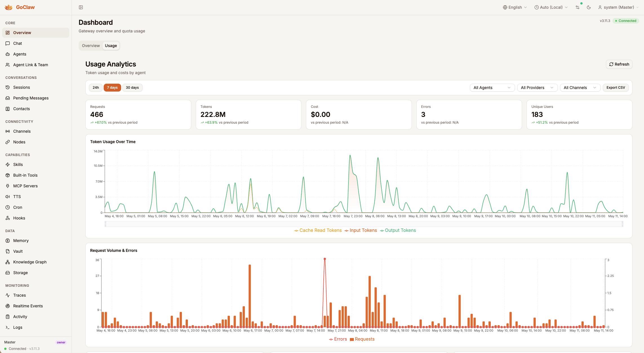Go to Agents page icon

(8, 54)
